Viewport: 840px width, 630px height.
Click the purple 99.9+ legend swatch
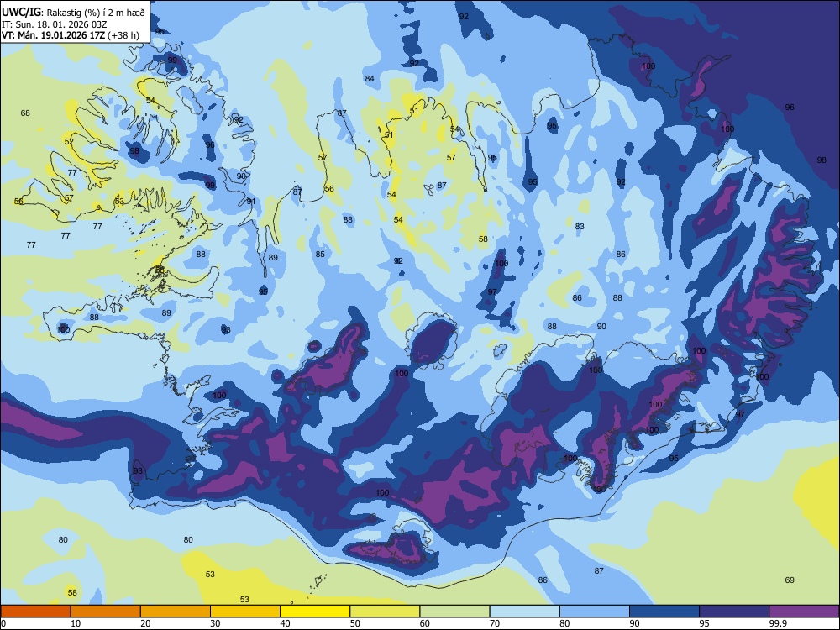(x=804, y=612)
